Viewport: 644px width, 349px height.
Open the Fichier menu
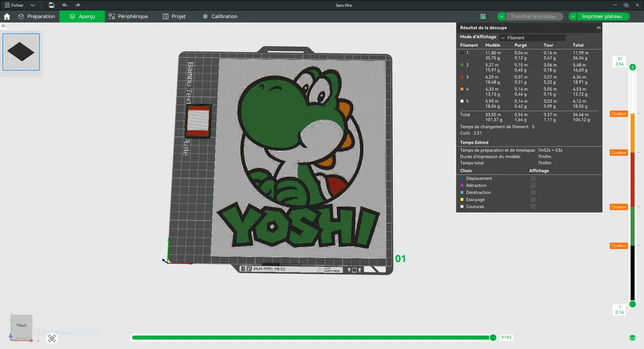click(17, 4)
